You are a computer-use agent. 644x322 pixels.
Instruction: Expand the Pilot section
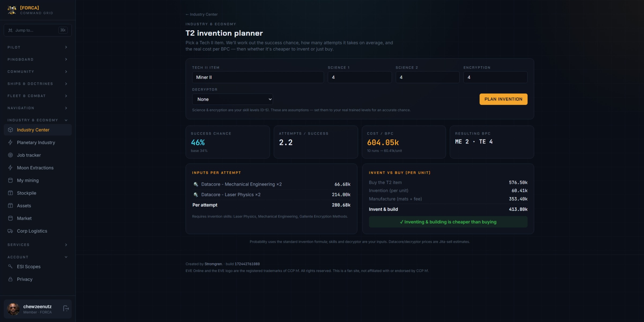pyautogui.click(x=38, y=47)
